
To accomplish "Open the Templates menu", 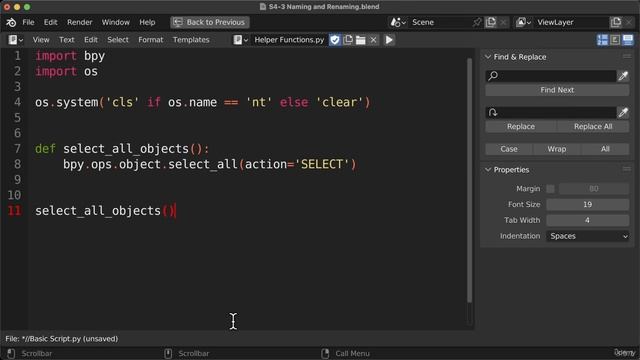I will click(x=191, y=40).
